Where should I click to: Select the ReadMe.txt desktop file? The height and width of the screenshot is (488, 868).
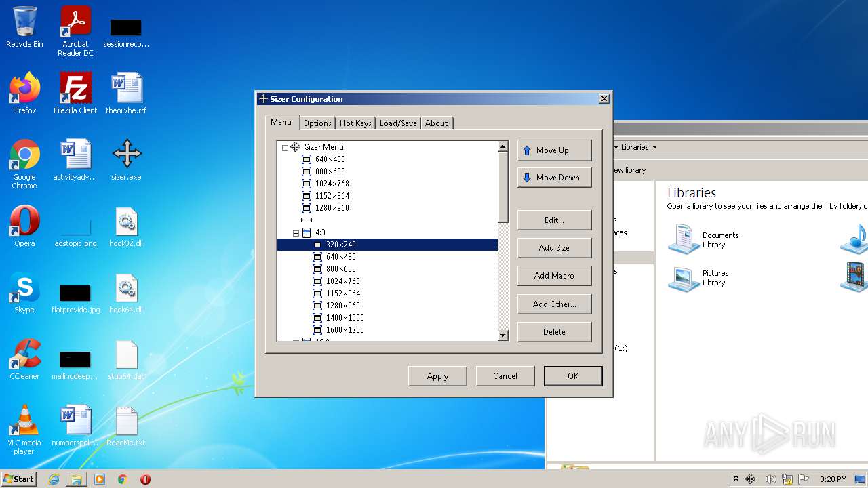click(x=126, y=426)
